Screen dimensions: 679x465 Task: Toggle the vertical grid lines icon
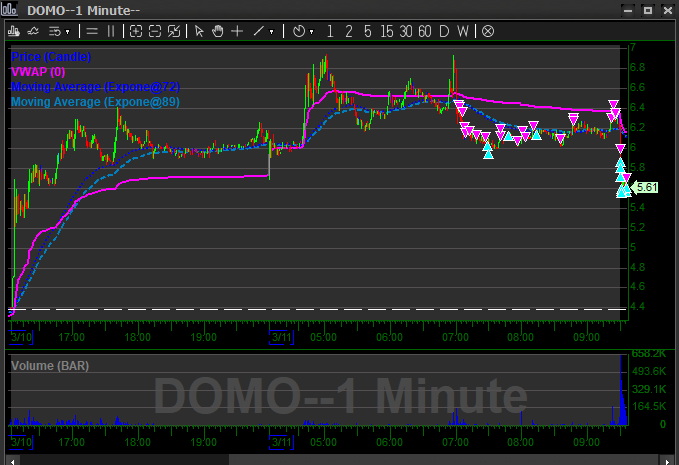tap(111, 31)
